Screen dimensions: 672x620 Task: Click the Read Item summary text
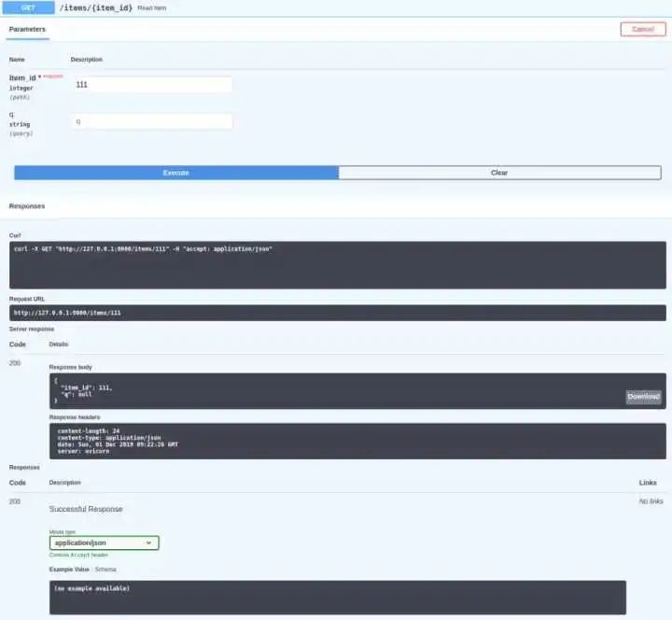[152, 8]
